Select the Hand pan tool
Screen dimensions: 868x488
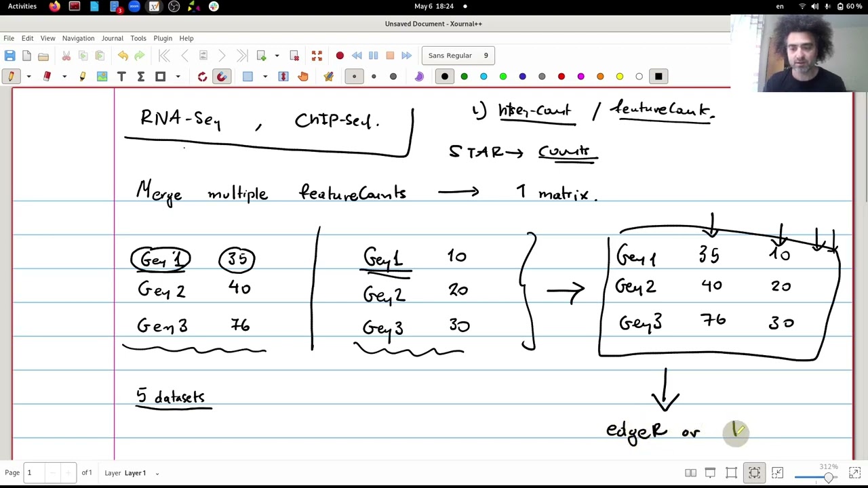pos(303,77)
